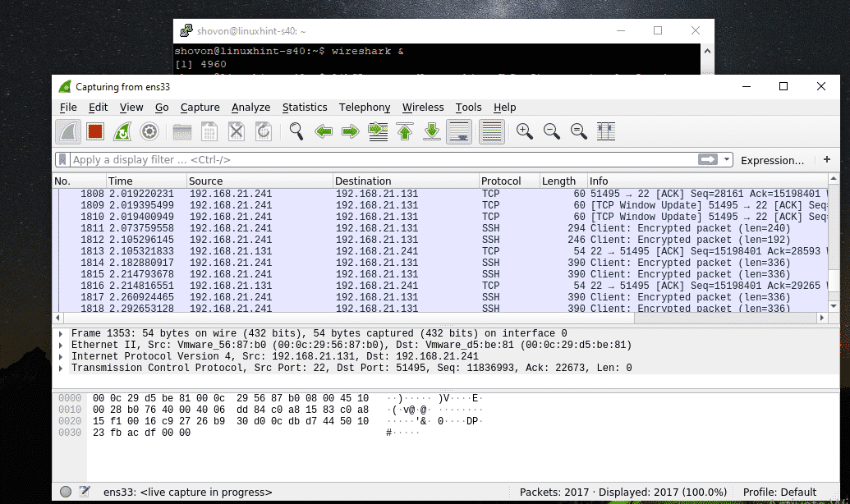Screen dimensions: 850x504
Task: Expand the Ethernet II tree item
Action: click(x=62, y=346)
